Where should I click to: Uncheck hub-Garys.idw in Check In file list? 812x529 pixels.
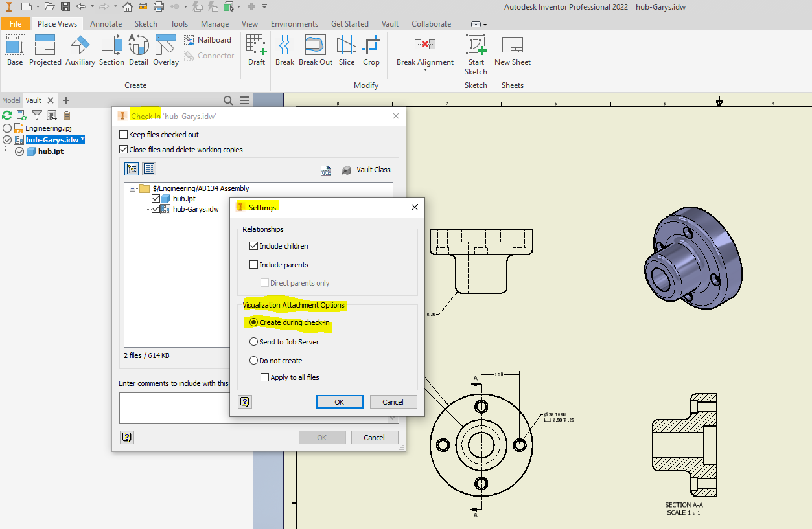point(156,209)
